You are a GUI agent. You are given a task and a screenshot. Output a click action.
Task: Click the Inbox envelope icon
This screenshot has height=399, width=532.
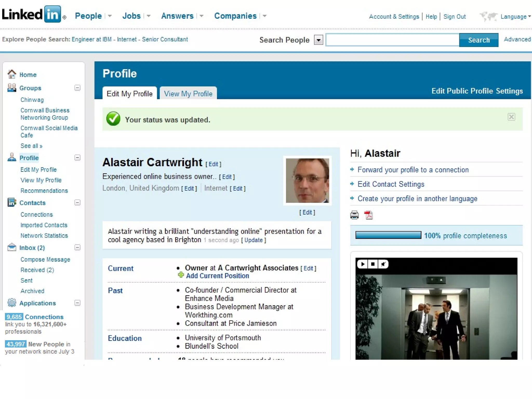coord(12,247)
